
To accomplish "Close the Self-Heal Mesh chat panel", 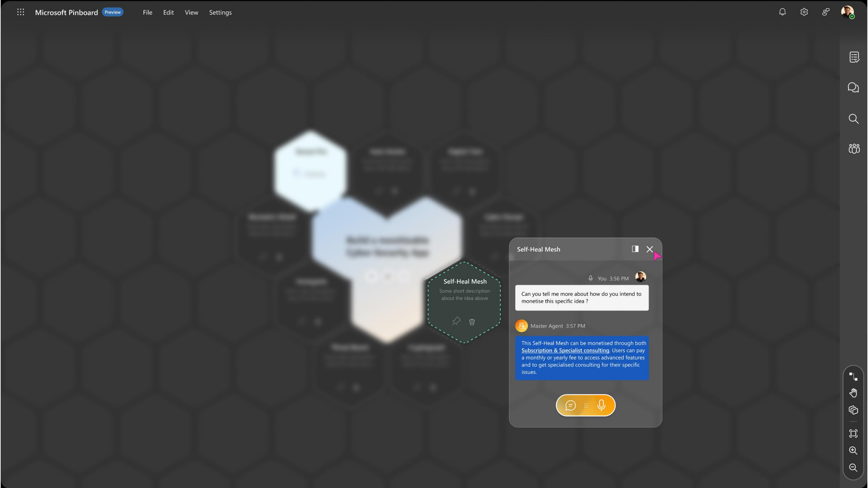I will pyautogui.click(x=649, y=249).
